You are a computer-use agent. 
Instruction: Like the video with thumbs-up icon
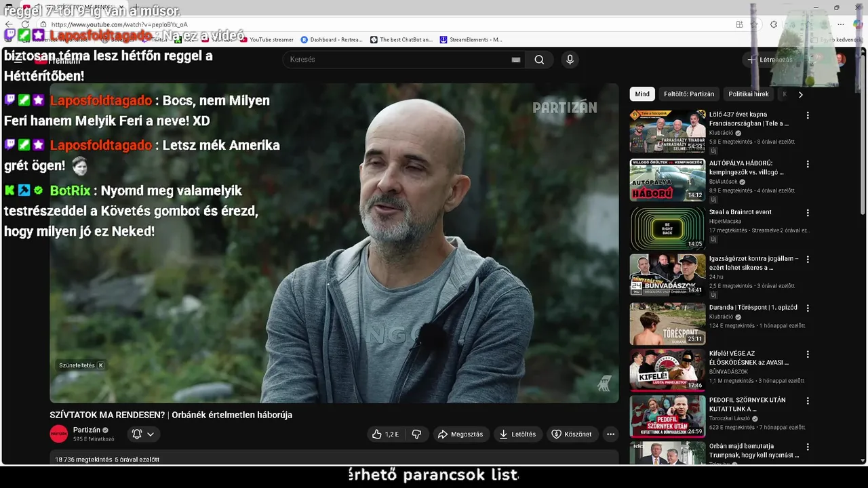pos(385,434)
